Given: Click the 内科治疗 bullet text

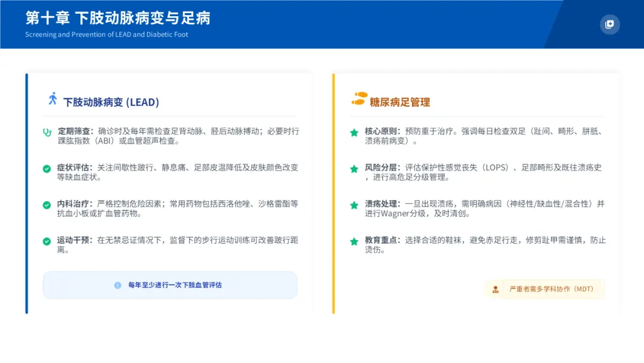Looking at the screenshot, I should click(x=178, y=208).
